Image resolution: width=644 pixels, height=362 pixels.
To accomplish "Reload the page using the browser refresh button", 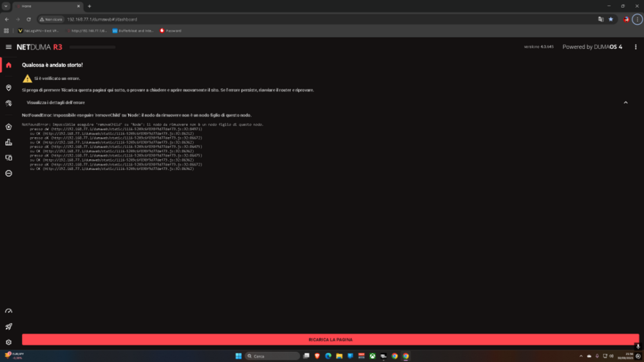I will [x=28, y=19].
